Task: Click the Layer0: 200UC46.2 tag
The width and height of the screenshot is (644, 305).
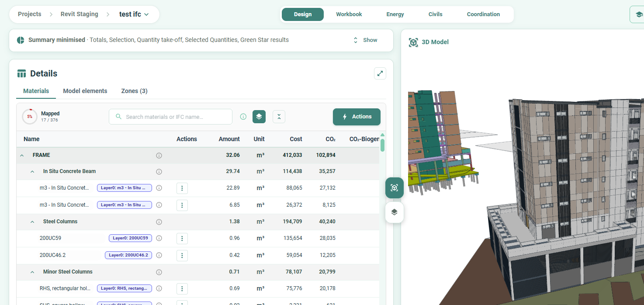Action: pos(128,255)
